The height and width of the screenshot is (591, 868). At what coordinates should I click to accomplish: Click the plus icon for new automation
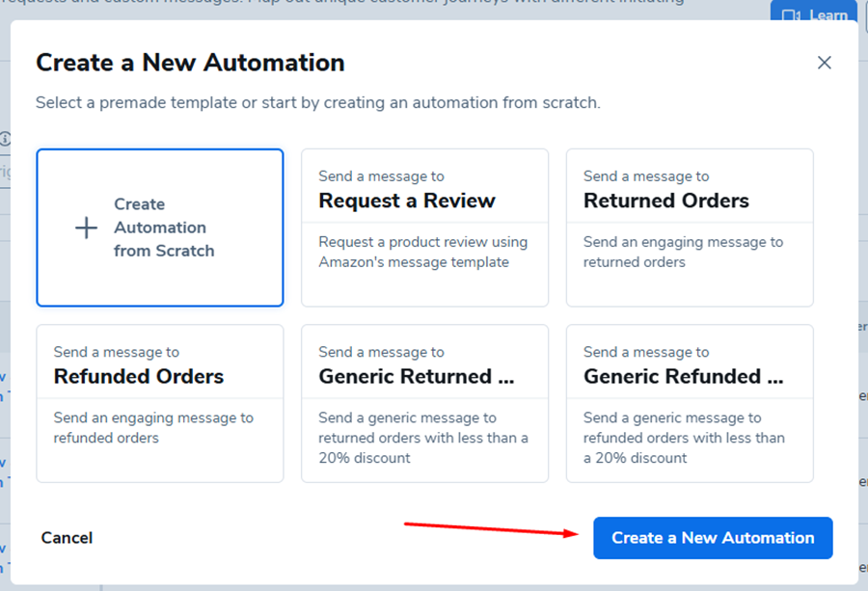[87, 228]
